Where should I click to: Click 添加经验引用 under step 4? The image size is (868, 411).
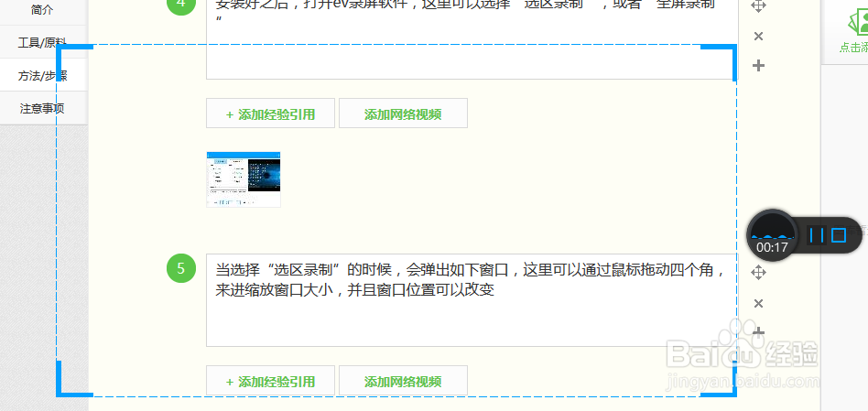[271, 114]
